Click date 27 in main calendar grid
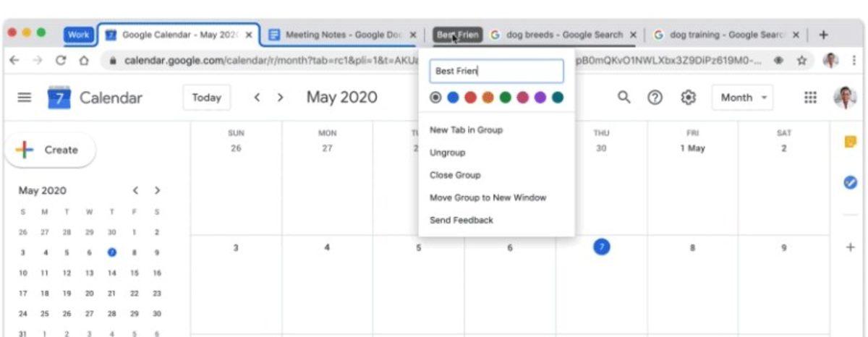868x337 pixels. 328,148
